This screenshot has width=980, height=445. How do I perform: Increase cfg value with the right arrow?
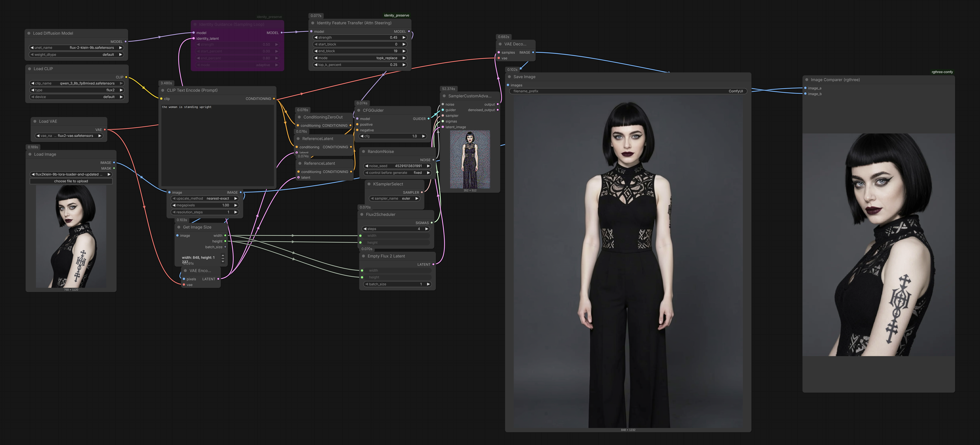tap(423, 136)
